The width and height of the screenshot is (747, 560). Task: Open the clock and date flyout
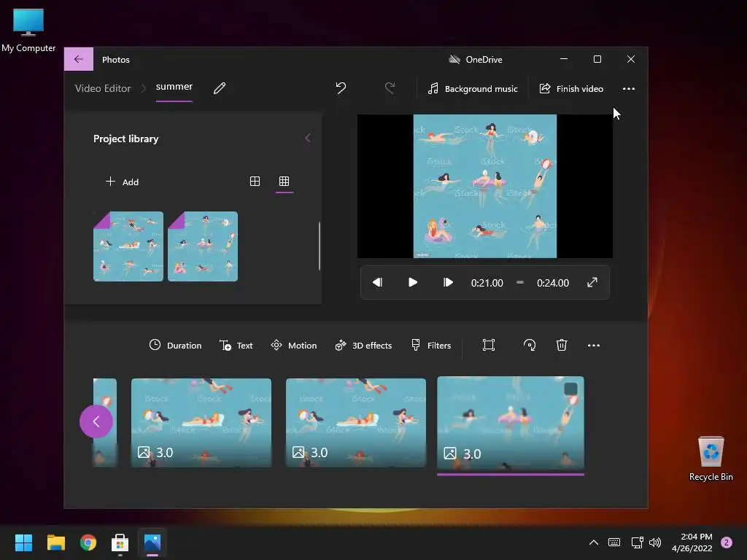click(x=692, y=542)
